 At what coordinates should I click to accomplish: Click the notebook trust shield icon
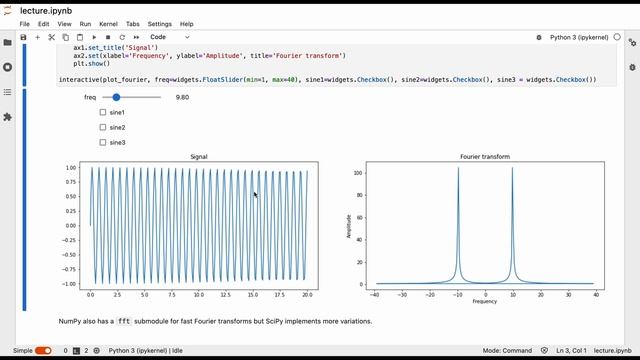pyautogui.click(x=544, y=351)
